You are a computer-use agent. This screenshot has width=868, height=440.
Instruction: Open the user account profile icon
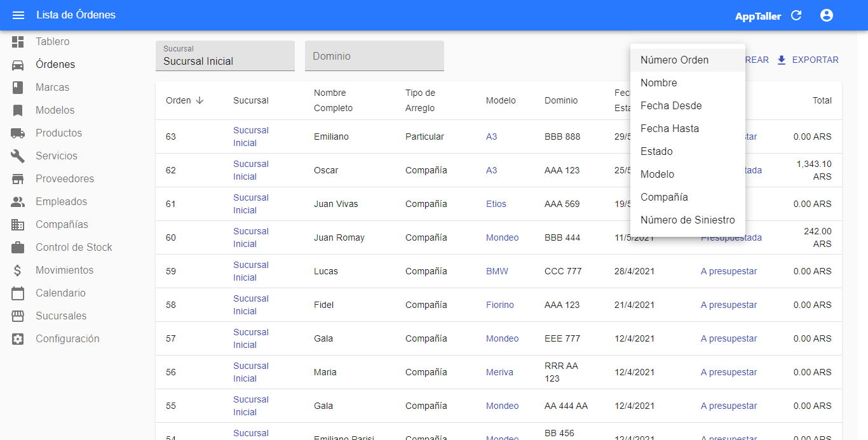[827, 15]
